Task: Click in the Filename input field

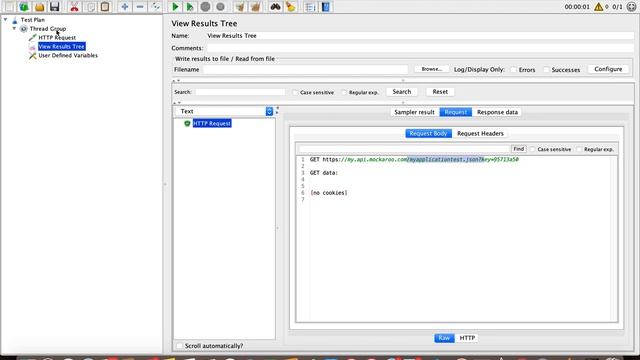Action: click(306, 69)
